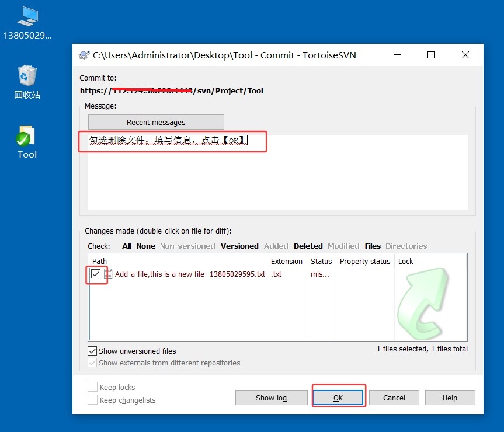Minimize the Commit dialog window
The image size is (504, 432).
pyautogui.click(x=397, y=55)
